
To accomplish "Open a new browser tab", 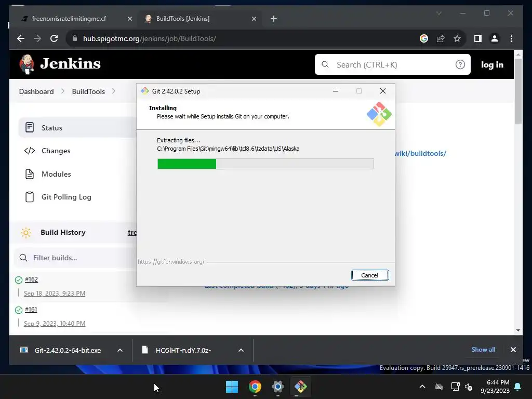I will click(x=274, y=19).
